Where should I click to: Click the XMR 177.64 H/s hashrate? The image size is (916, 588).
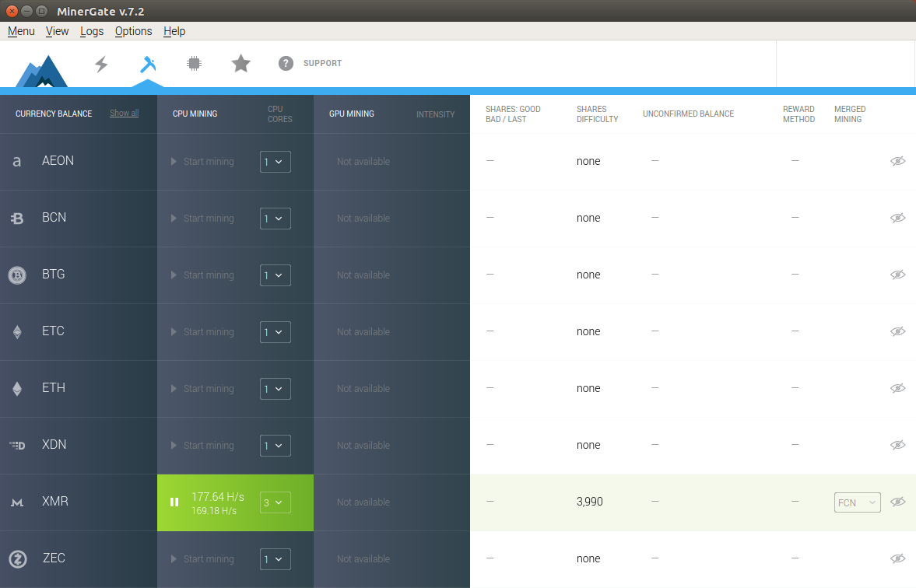pos(218,497)
